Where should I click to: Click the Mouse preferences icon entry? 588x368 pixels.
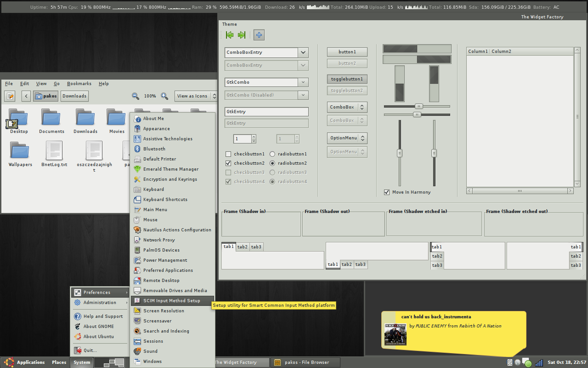click(138, 219)
